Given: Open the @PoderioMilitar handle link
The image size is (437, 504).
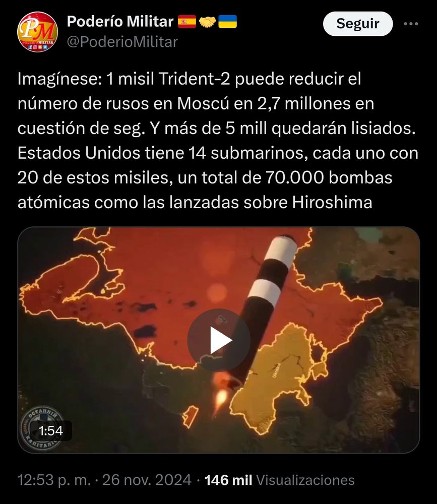Looking at the screenshot, I should (x=122, y=42).
